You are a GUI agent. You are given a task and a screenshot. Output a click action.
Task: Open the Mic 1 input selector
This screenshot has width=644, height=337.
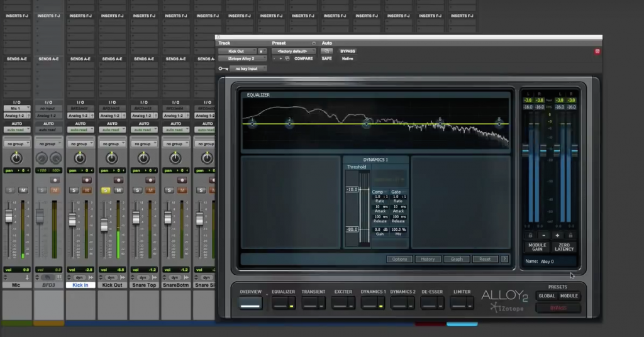[17, 108]
